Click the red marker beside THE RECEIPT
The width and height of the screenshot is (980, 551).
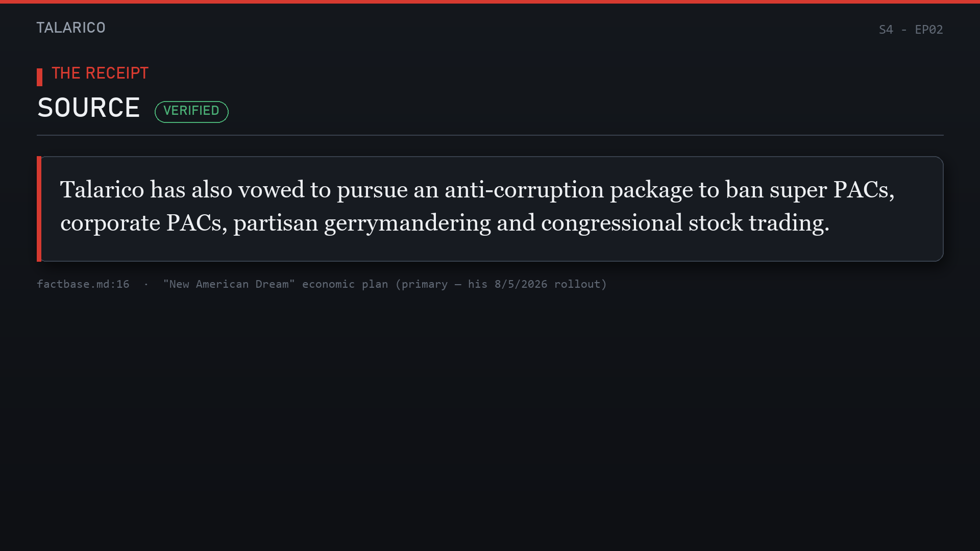[x=39, y=77]
